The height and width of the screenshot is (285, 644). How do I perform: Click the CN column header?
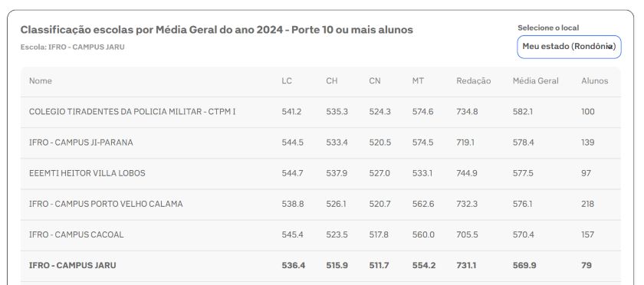[375, 81]
